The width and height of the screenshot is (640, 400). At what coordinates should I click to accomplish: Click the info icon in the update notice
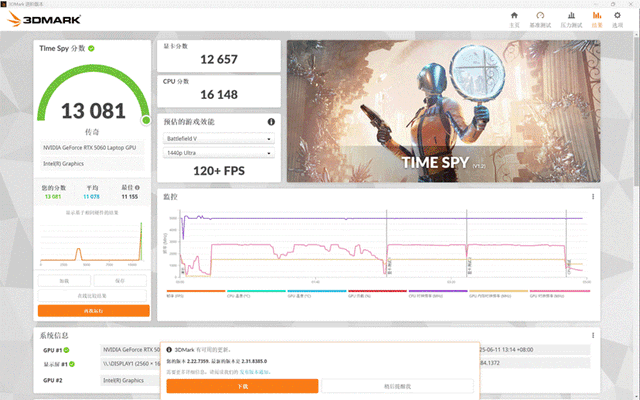point(169,350)
